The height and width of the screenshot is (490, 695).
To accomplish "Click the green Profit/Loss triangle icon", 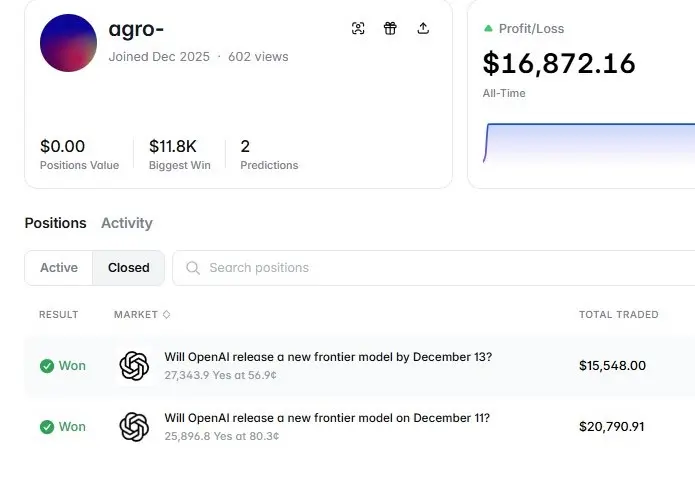I will click(x=488, y=28).
